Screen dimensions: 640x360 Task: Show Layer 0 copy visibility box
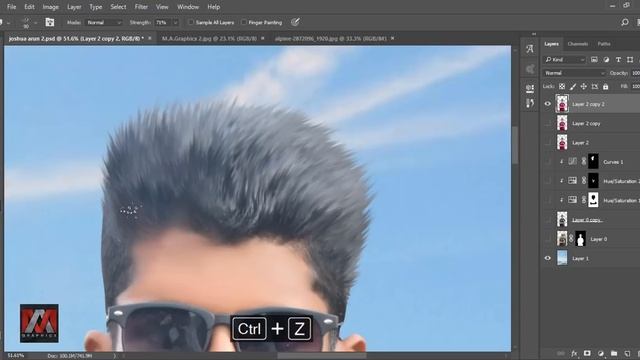coord(548,220)
